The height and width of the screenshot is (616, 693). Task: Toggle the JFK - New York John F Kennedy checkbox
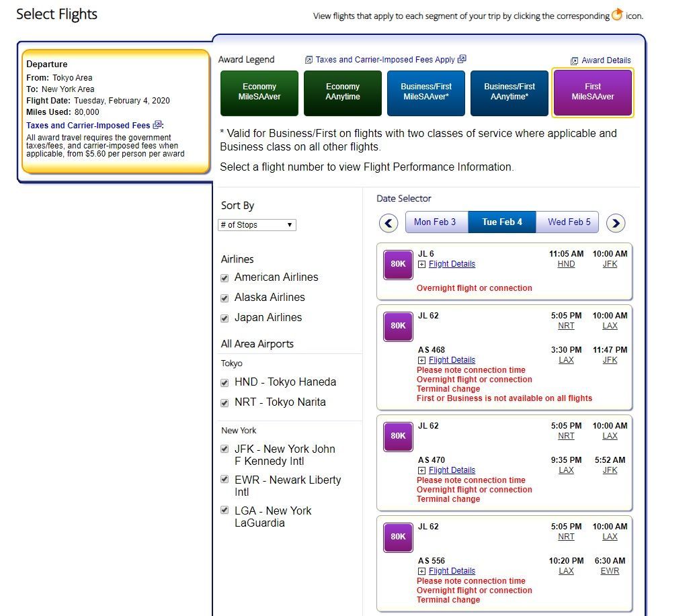225,449
